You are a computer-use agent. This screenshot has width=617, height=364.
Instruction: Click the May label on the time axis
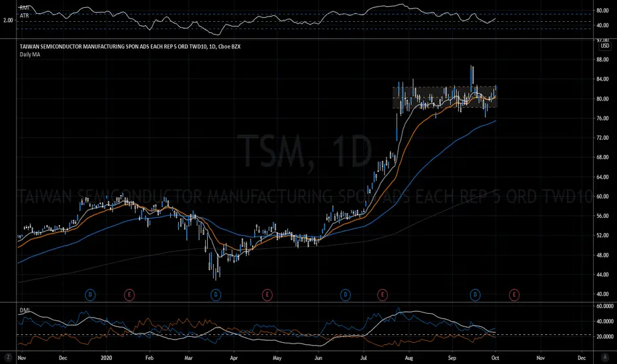coord(277,358)
